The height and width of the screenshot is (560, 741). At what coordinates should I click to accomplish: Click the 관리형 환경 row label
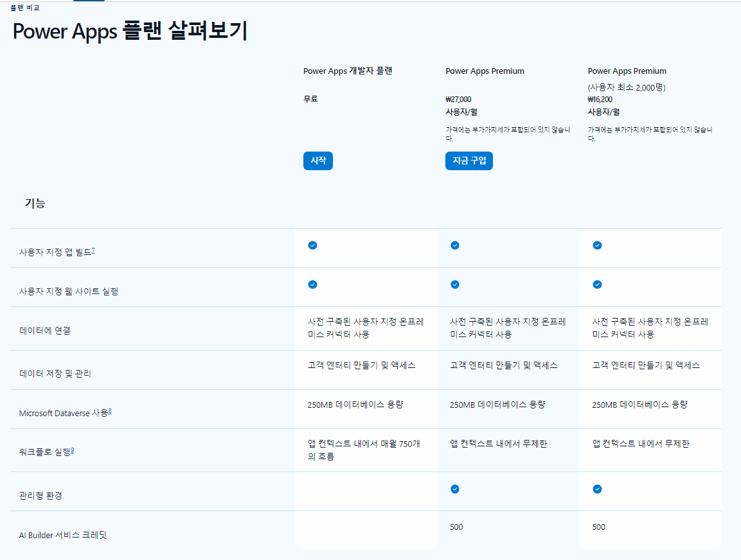[x=40, y=495]
